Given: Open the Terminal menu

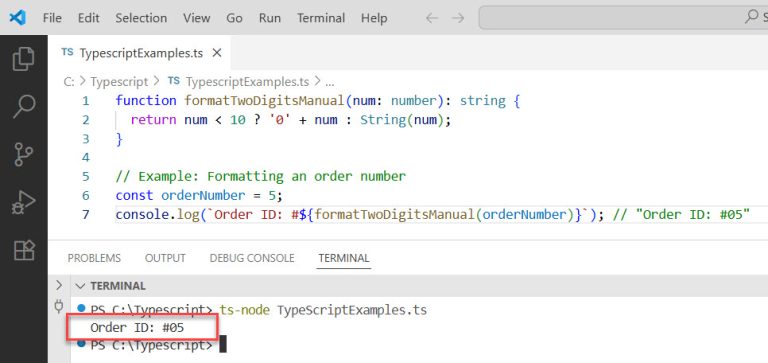Looking at the screenshot, I should tap(321, 18).
